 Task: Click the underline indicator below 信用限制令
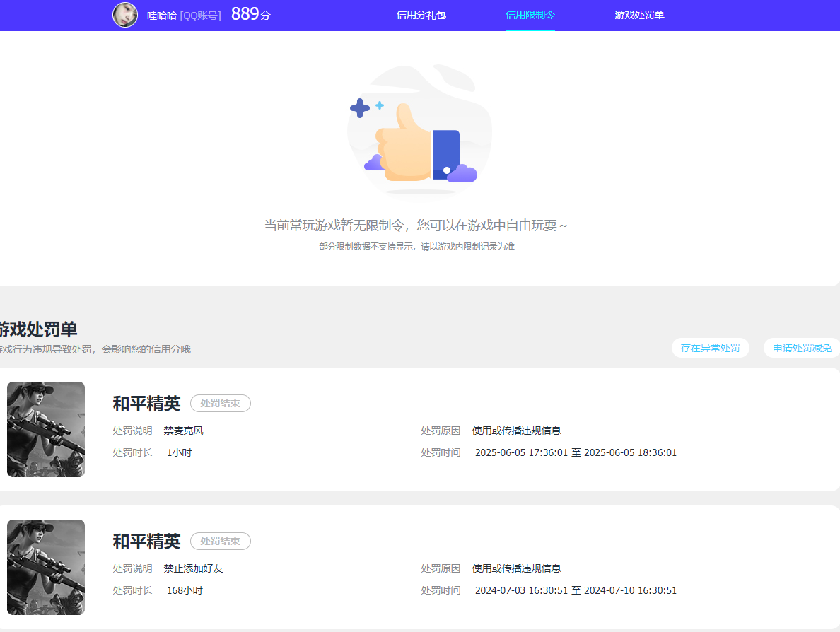[530, 29]
